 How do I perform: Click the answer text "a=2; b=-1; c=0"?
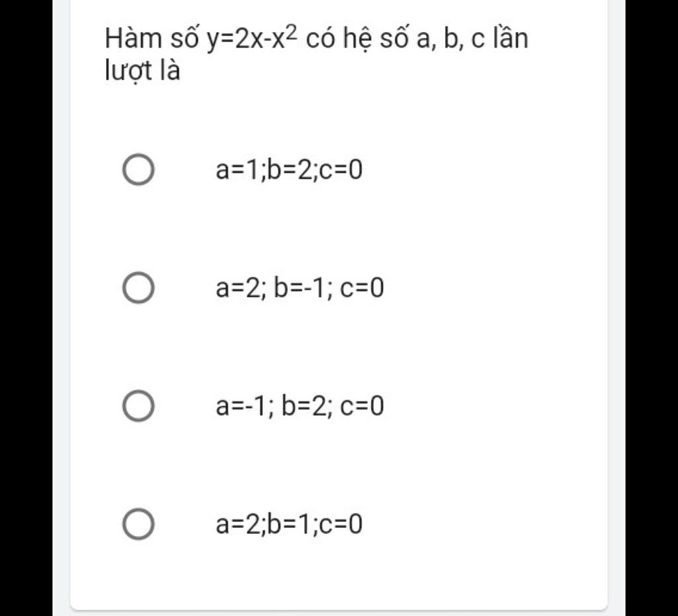(299, 289)
